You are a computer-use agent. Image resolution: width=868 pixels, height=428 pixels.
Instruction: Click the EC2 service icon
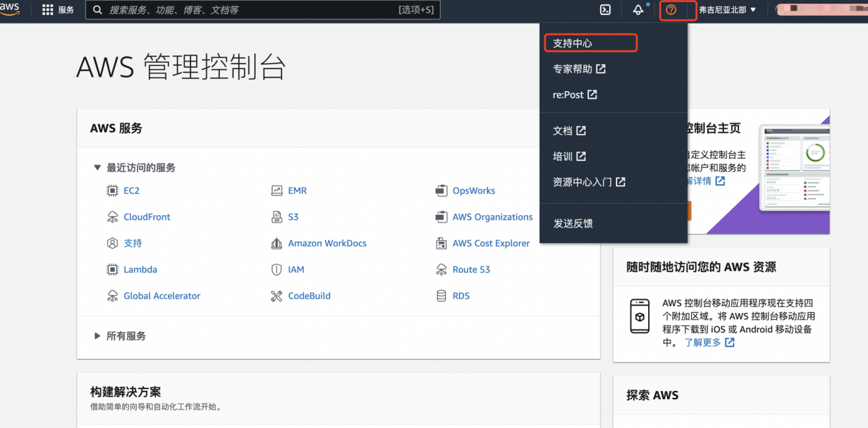(112, 191)
